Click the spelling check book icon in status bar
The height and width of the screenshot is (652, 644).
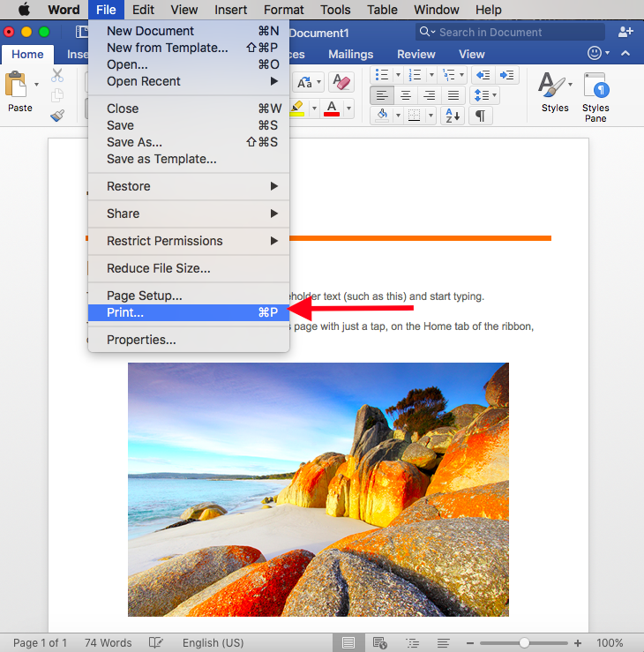156,642
